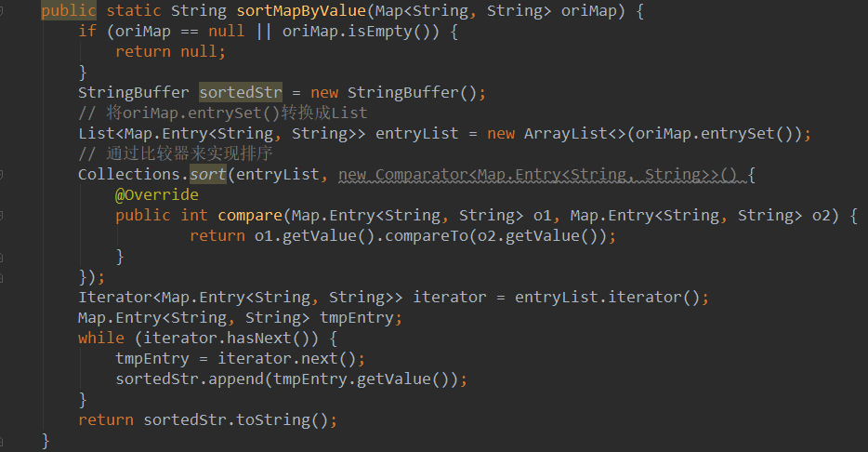
Task: Click the static keyword in method signature
Action: 134,10
